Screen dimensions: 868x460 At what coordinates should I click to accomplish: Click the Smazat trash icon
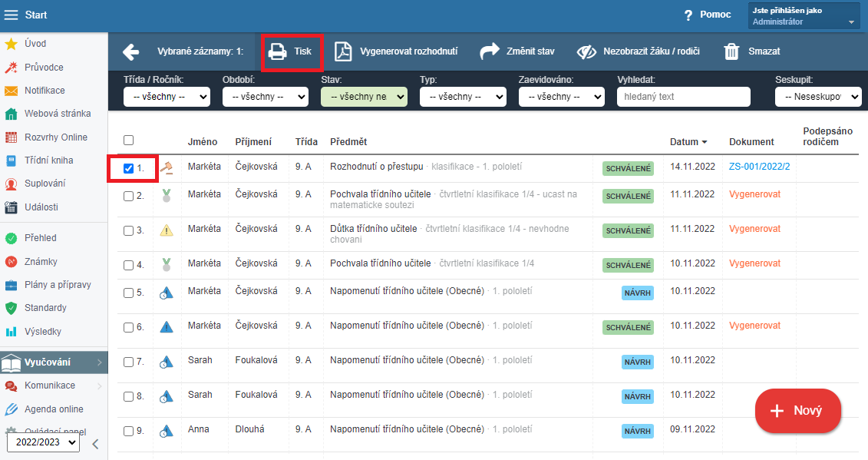(732, 51)
